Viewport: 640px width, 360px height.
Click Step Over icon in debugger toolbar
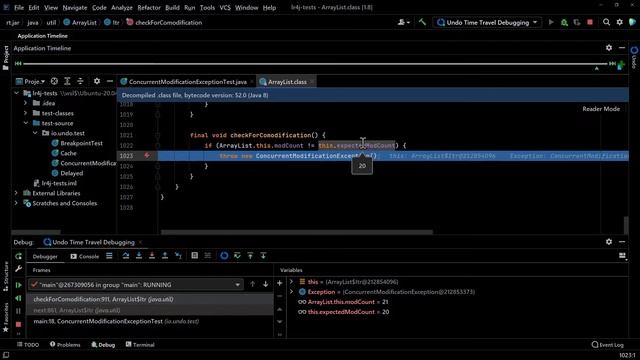click(126, 256)
